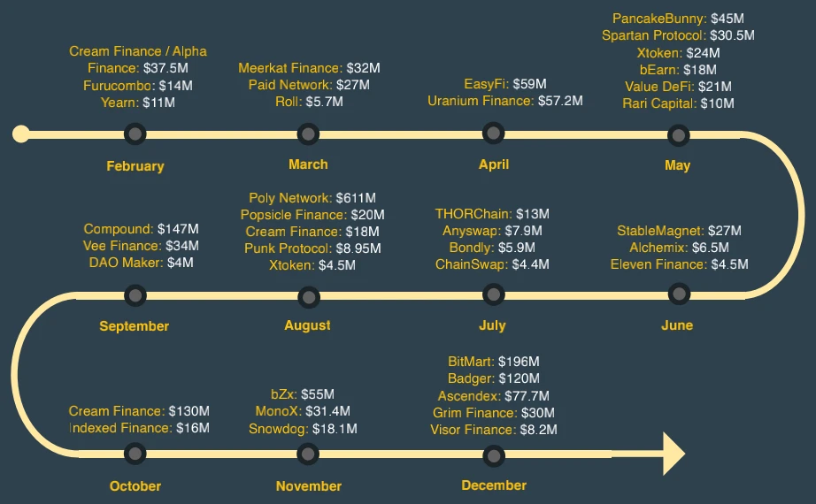Select the BitMart: $196M entry
816x504 pixels.
493,362
